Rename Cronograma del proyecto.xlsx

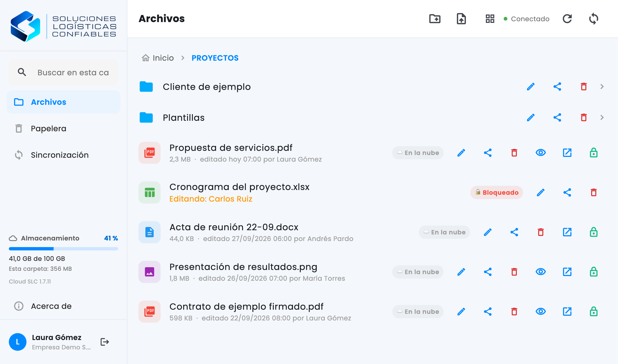pyautogui.click(x=541, y=192)
